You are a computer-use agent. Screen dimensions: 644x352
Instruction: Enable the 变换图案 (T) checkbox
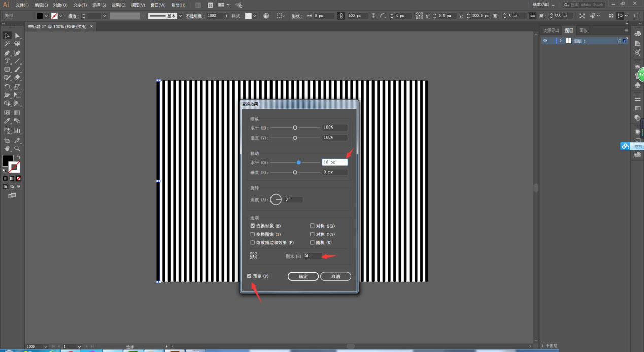pos(253,234)
